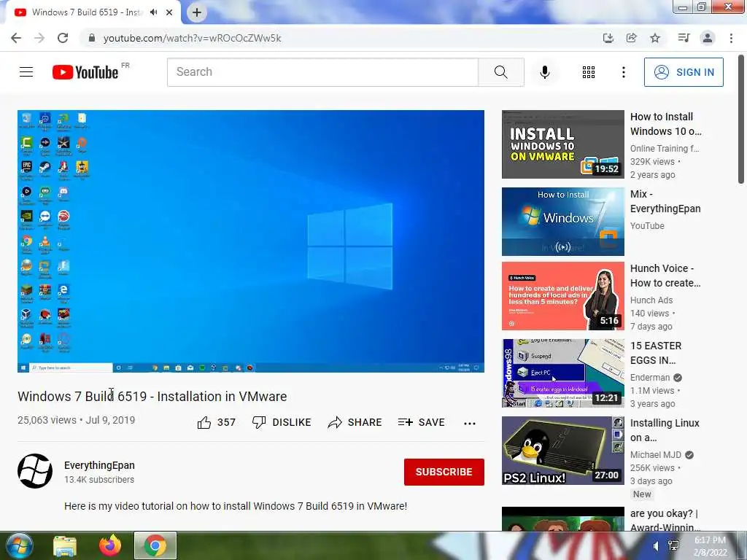Click the page vertical scrollbar
The width and height of the screenshot is (747, 560).
(x=741, y=119)
